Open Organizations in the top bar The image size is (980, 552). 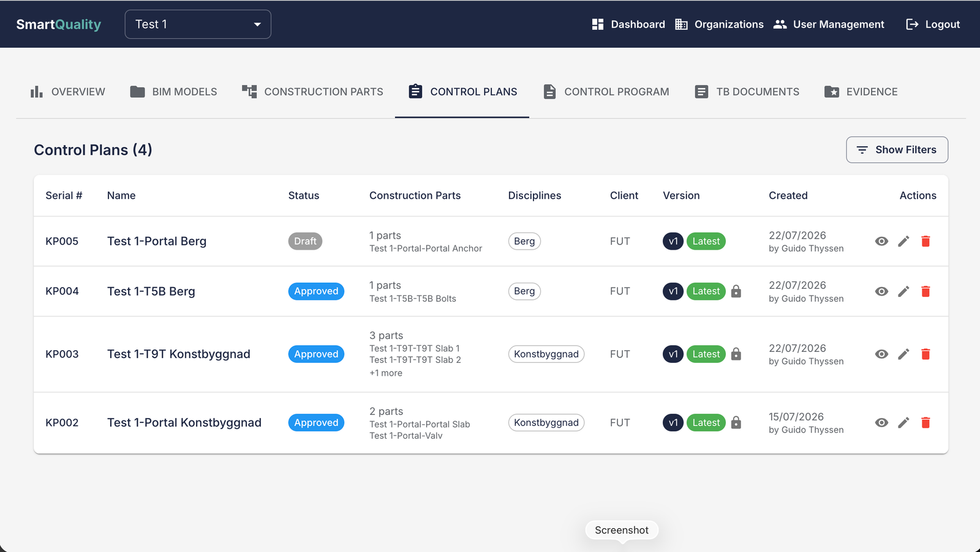719,24
